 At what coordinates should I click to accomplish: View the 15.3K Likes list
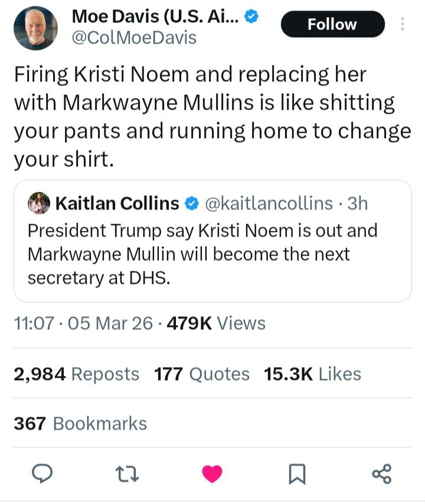(x=313, y=374)
